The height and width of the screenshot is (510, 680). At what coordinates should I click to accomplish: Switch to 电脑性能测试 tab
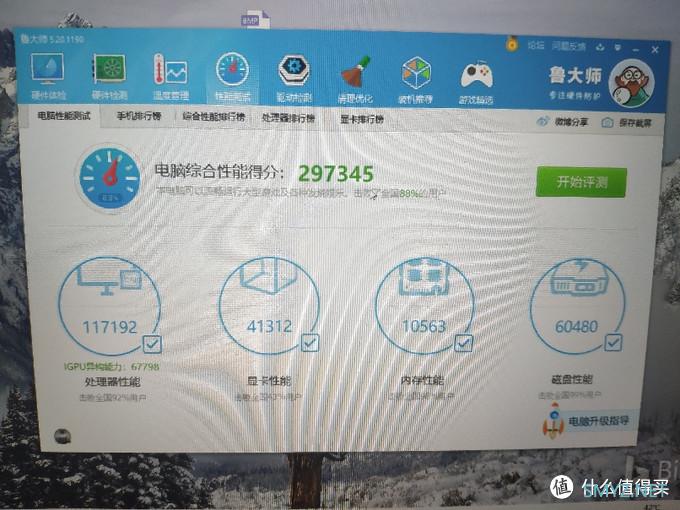point(63,116)
